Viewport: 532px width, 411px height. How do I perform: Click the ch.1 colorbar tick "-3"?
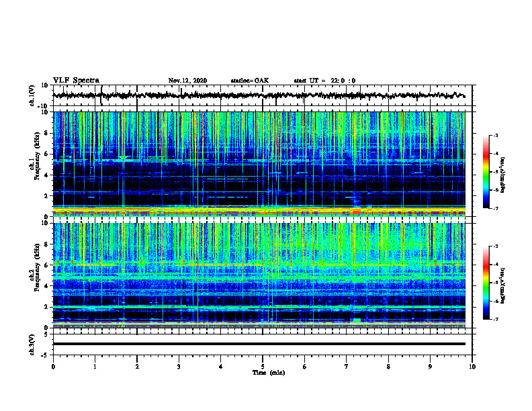496,135
